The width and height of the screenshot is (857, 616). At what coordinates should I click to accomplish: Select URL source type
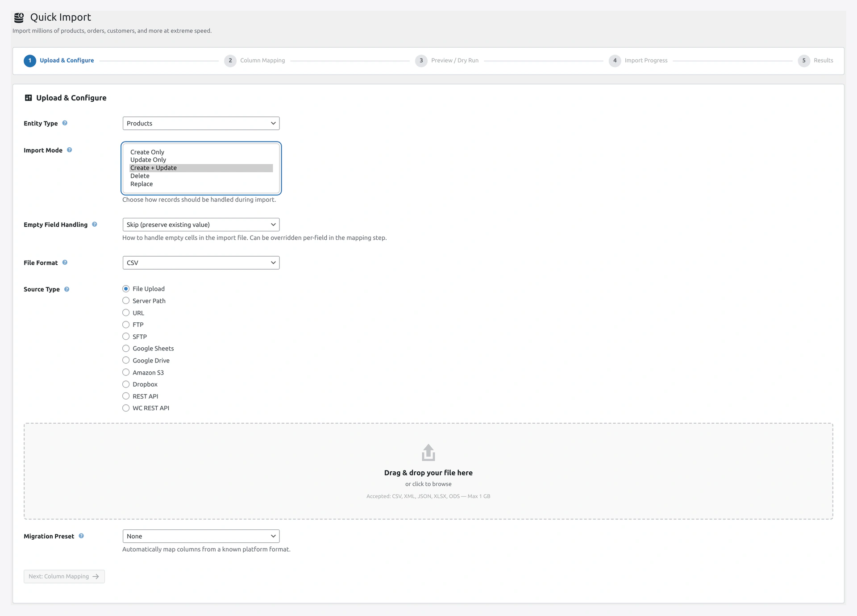(126, 313)
